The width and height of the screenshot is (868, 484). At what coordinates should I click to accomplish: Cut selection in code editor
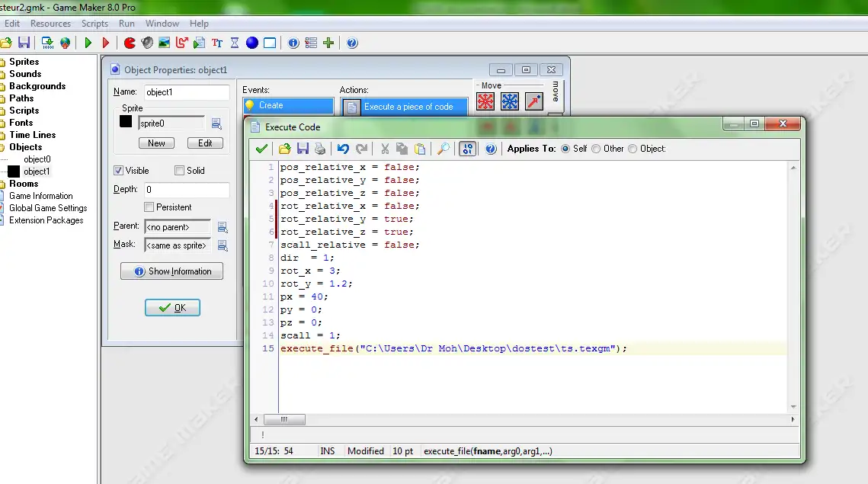[x=385, y=149]
